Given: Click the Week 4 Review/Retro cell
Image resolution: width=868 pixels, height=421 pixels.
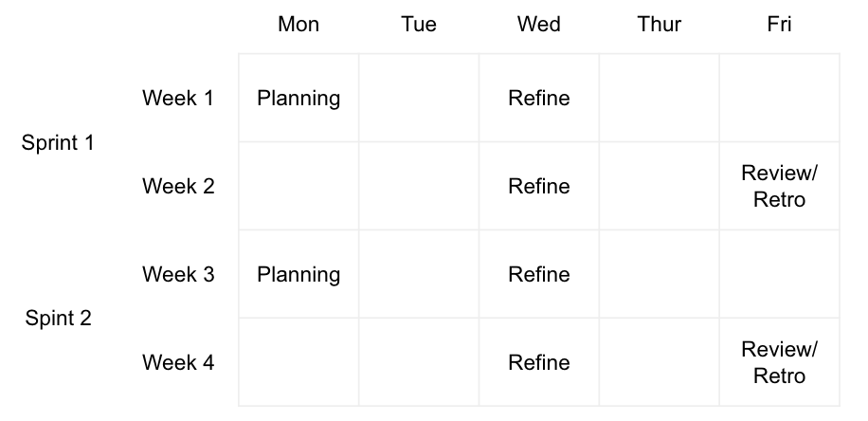Looking at the screenshot, I should (x=779, y=362).
